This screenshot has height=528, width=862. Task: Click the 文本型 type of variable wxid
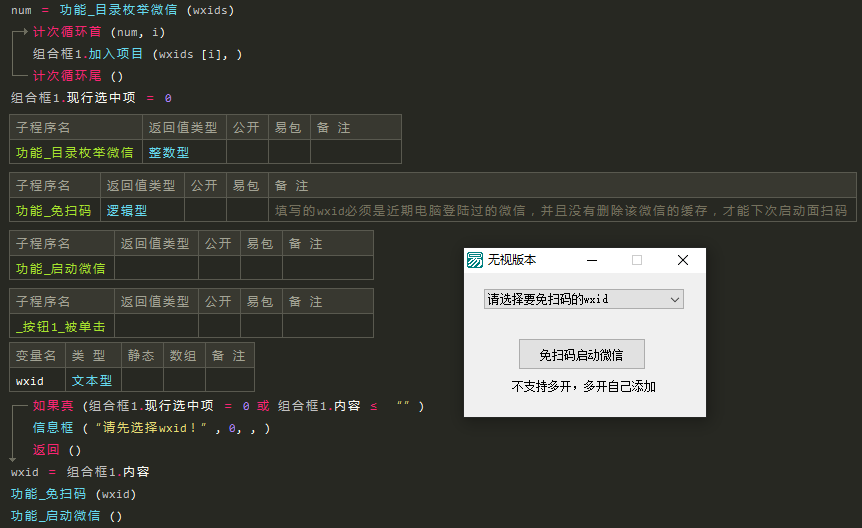coord(93,381)
